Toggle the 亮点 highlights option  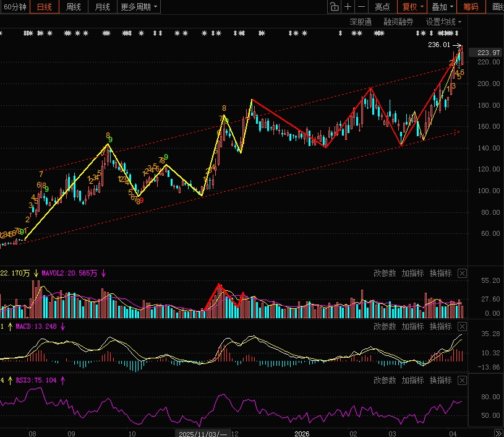(382, 6)
